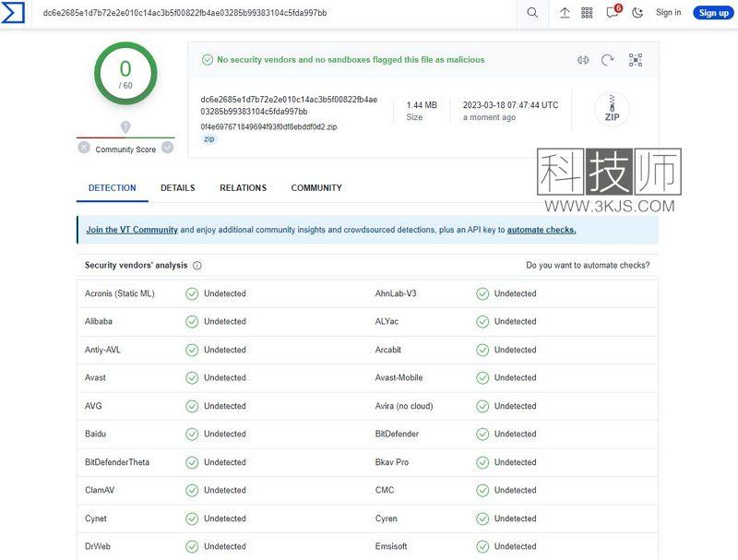Click the community score location marker

pos(125,127)
